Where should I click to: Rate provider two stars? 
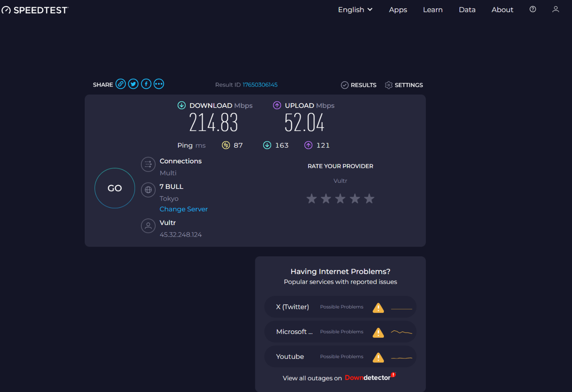pyautogui.click(x=326, y=199)
